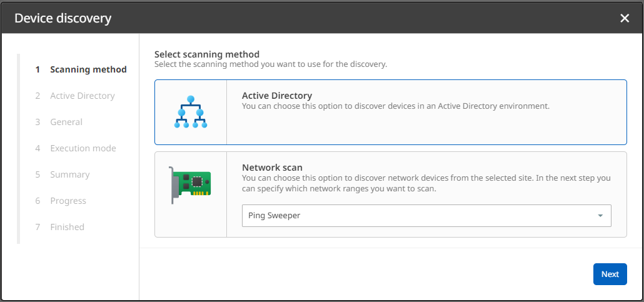Click the Finished step in sidebar
Screen dimensions: 644x302
67,227
